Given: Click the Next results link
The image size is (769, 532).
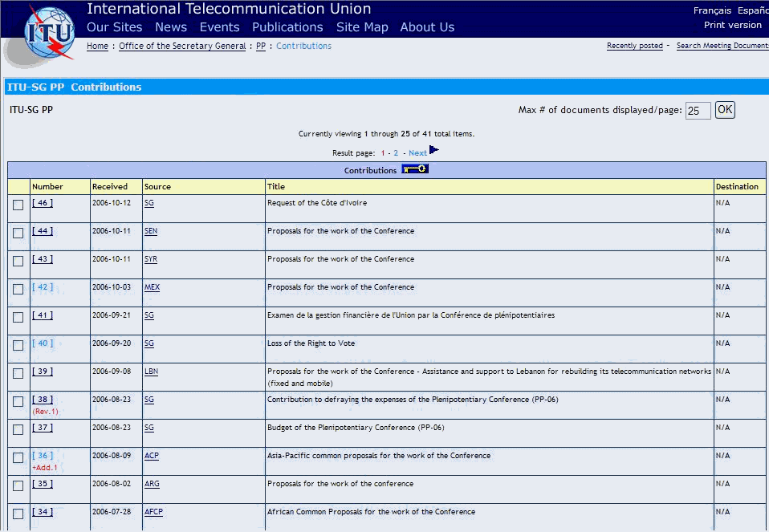Looking at the screenshot, I should point(418,153).
